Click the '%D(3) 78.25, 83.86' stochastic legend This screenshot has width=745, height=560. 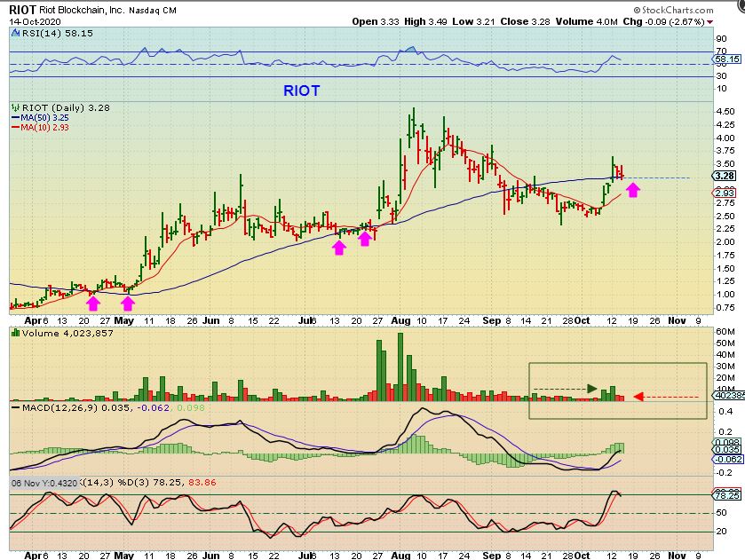(166, 483)
